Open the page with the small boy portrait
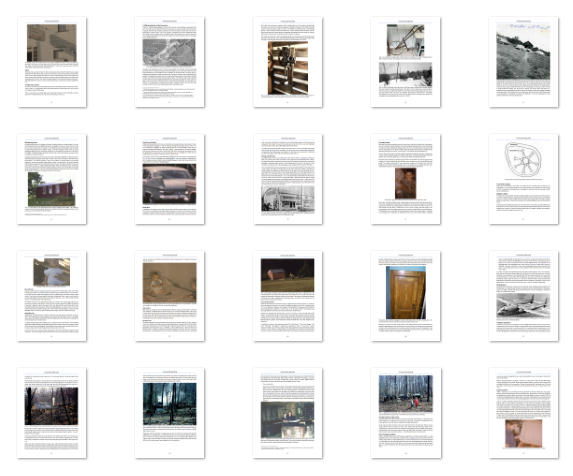The height and width of the screenshot is (476, 573). [406, 179]
